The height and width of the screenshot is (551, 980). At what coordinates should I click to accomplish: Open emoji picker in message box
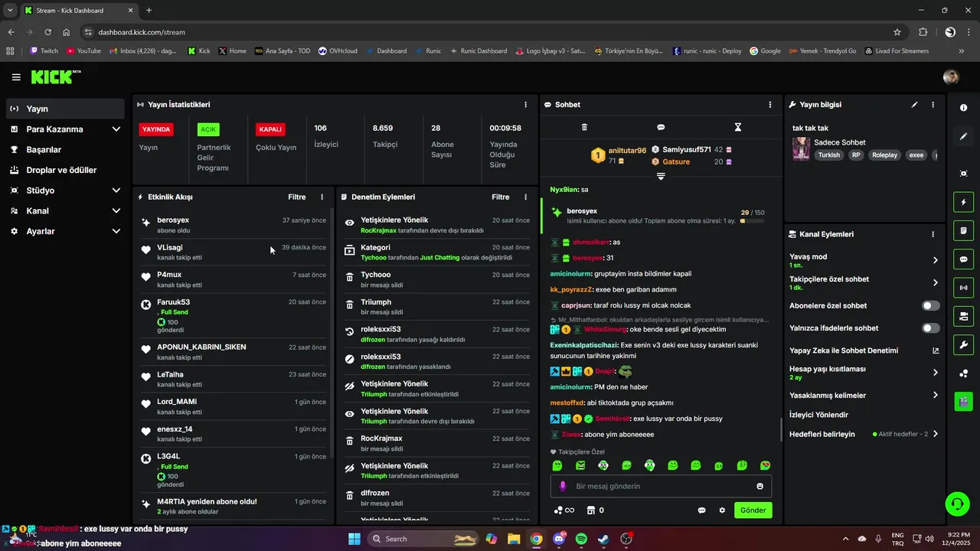(759, 486)
